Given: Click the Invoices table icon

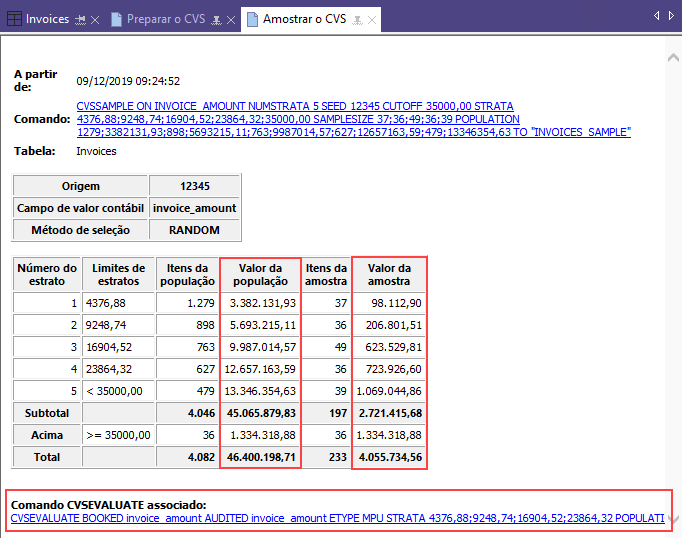Looking at the screenshot, I should pyautogui.click(x=13, y=19).
